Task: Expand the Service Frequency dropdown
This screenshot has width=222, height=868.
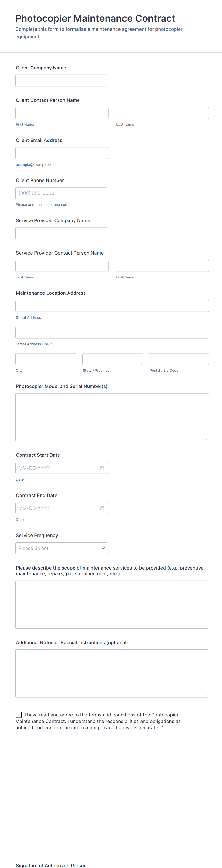Action: point(62,548)
